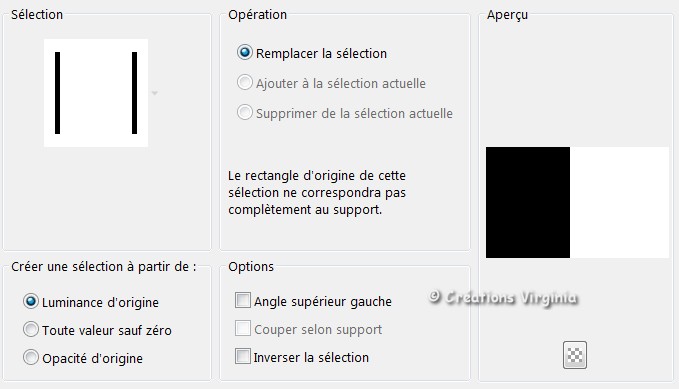The height and width of the screenshot is (389, 679).
Task: Toggle the checkerboard transparency preview icon
Action: point(575,355)
